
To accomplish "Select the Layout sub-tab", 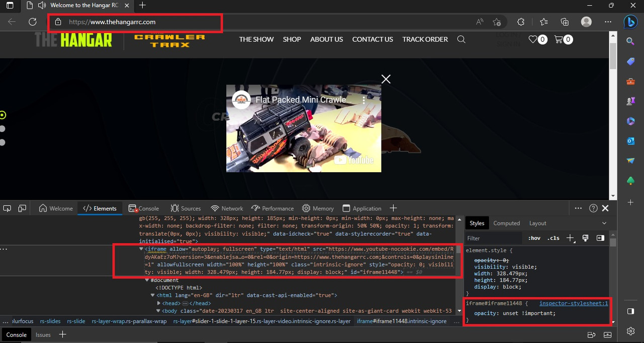I will tap(537, 223).
